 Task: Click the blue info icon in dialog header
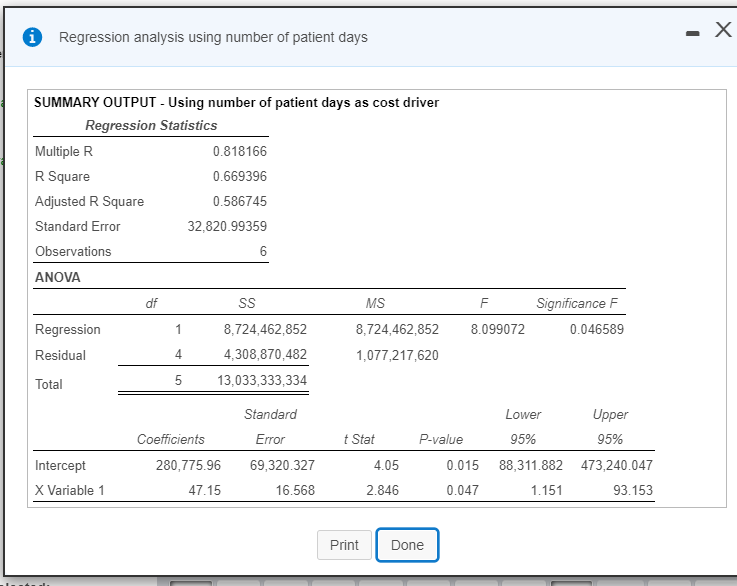tap(32, 37)
